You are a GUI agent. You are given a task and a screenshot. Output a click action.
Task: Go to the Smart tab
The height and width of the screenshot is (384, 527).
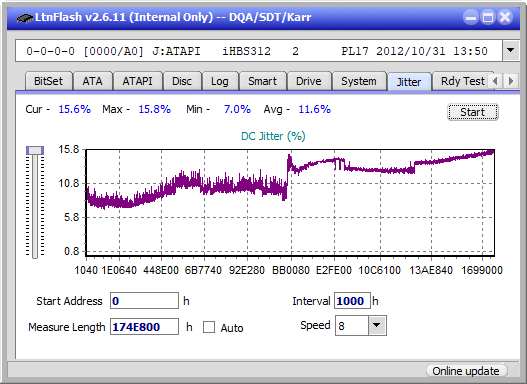(x=262, y=81)
